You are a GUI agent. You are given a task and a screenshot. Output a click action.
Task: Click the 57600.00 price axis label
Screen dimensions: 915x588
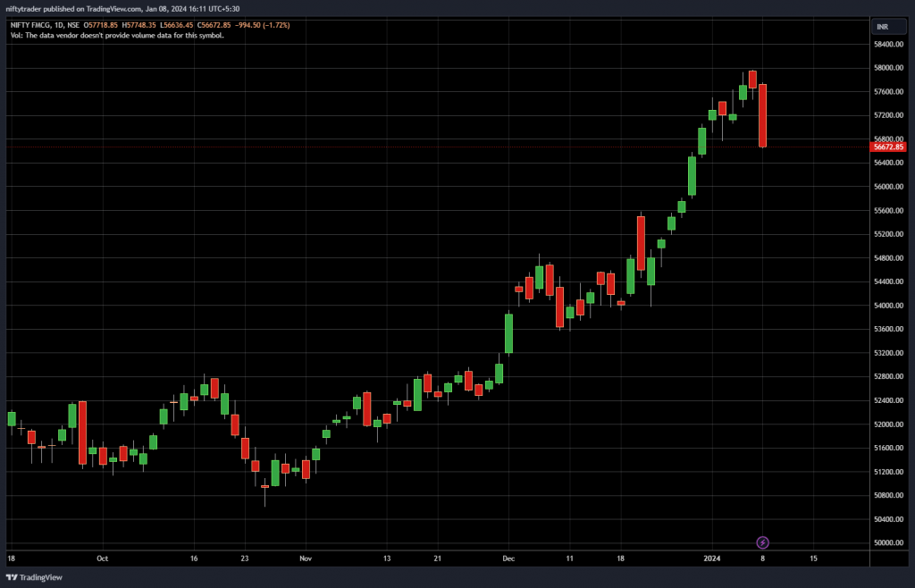tap(889, 91)
